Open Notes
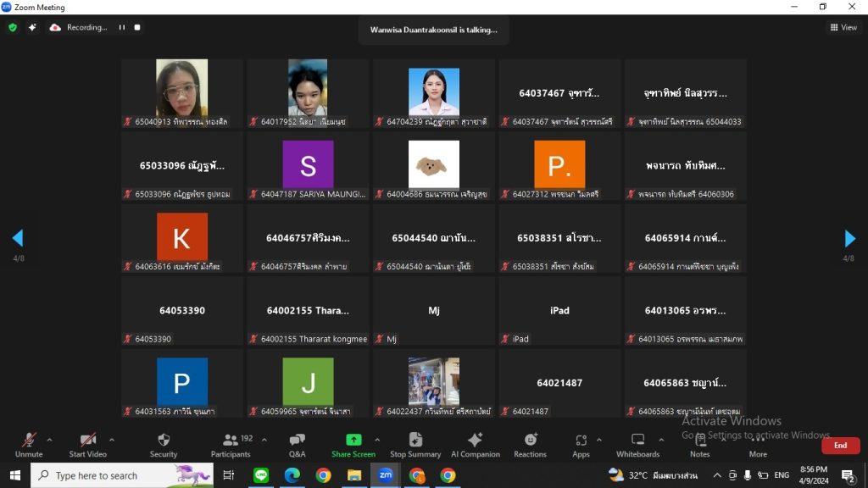The image size is (868, 488). [699, 446]
